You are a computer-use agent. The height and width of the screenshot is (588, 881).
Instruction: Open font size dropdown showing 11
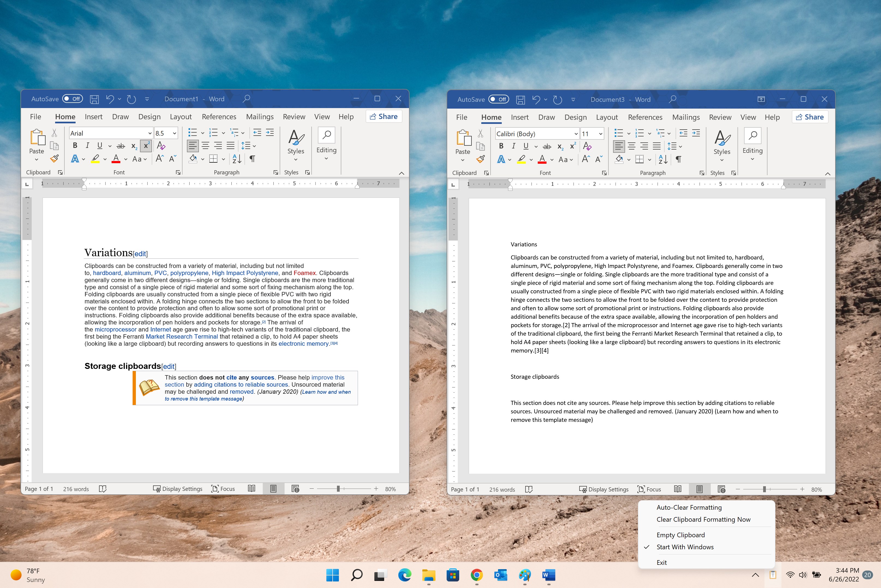[x=592, y=134]
